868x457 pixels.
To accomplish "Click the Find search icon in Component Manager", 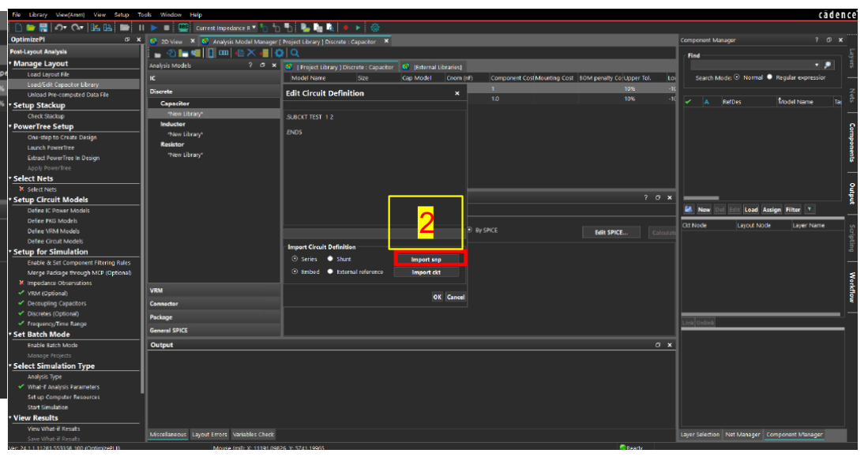I will pos(829,66).
